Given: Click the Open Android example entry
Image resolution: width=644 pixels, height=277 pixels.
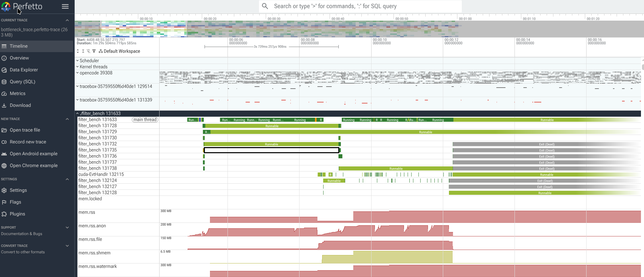Looking at the screenshot, I should pyautogui.click(x=37, y=154).
